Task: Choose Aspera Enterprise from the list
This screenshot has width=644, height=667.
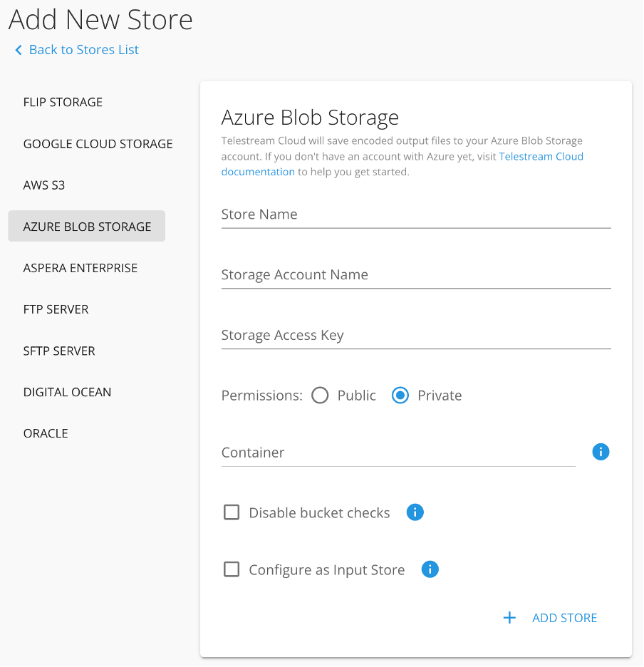Action: tap(80, 268)
